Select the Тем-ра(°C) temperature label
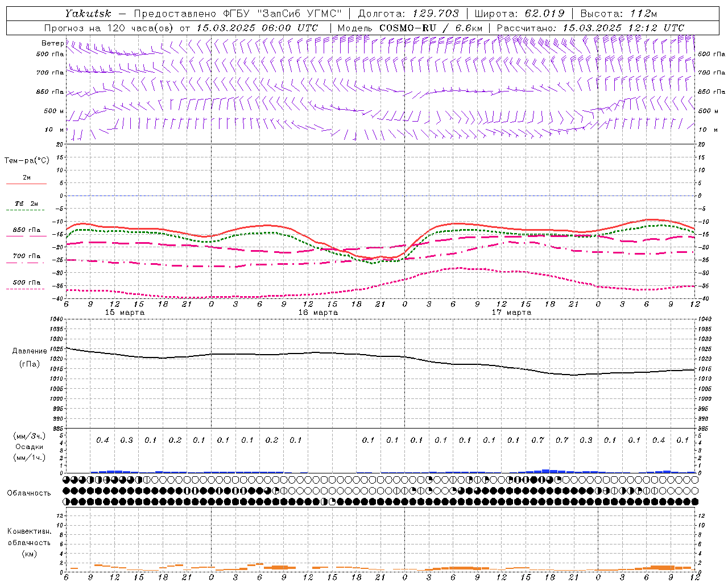The width and height of the screenshot is (728, 582). [27, 161]
